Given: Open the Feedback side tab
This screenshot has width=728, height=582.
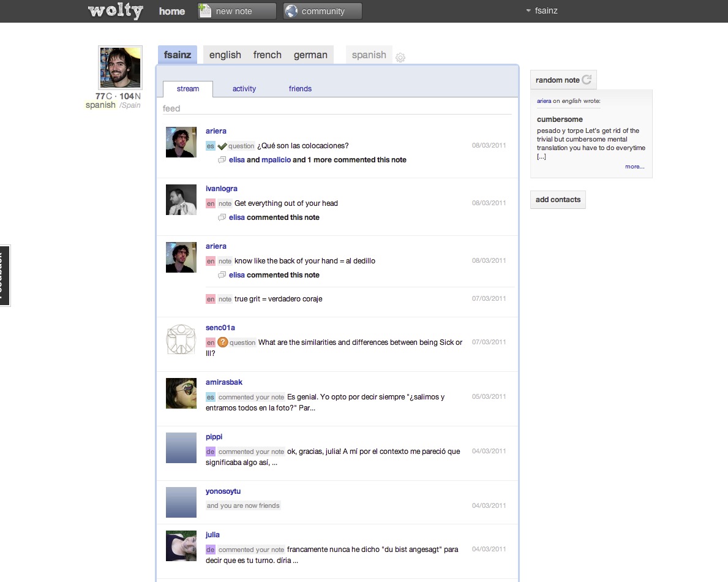Looking at the screenshot, I should (x=4, y=276).
